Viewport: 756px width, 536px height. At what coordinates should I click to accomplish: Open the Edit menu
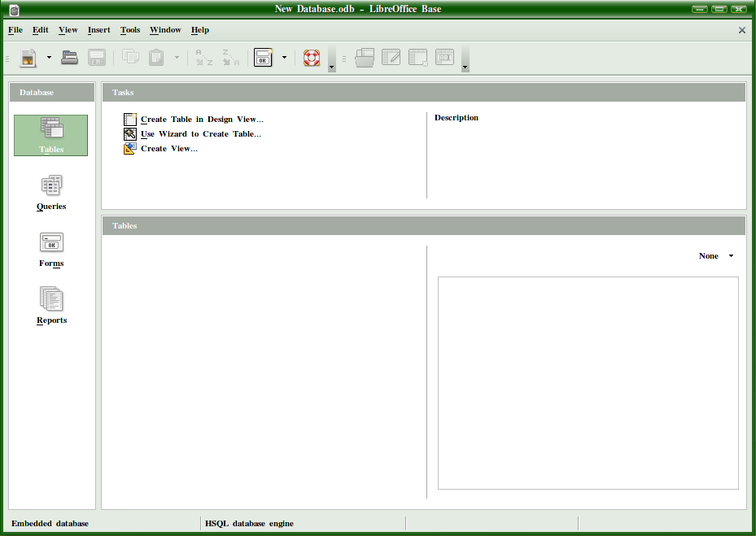coord(41,30)
